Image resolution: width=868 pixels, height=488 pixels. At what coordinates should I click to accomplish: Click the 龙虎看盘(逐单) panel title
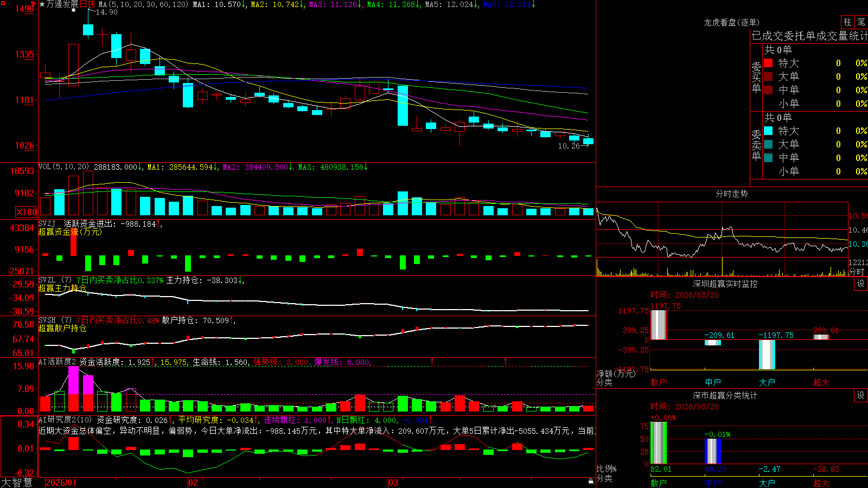731,22
